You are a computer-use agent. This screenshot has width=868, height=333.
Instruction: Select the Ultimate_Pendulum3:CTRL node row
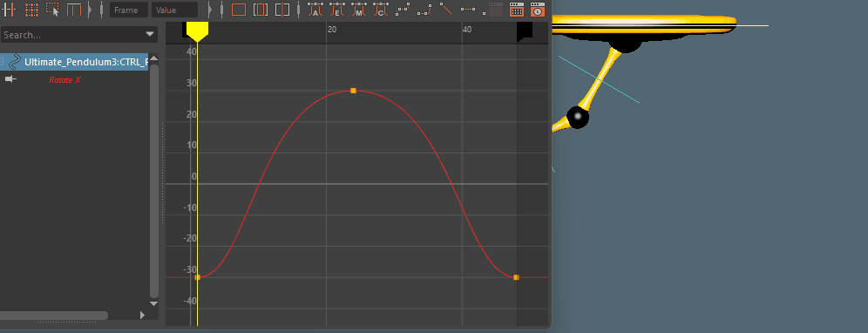(74, 62)
